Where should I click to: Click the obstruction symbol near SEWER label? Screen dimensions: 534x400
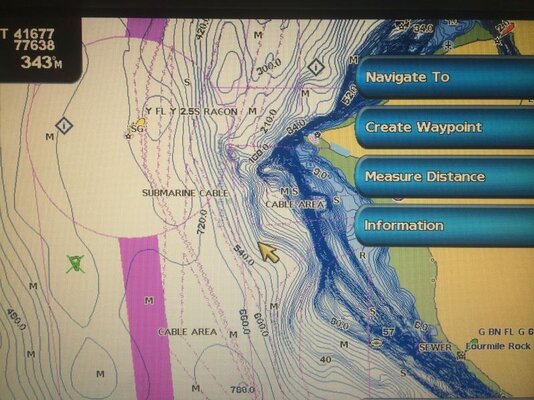[376, 343]
